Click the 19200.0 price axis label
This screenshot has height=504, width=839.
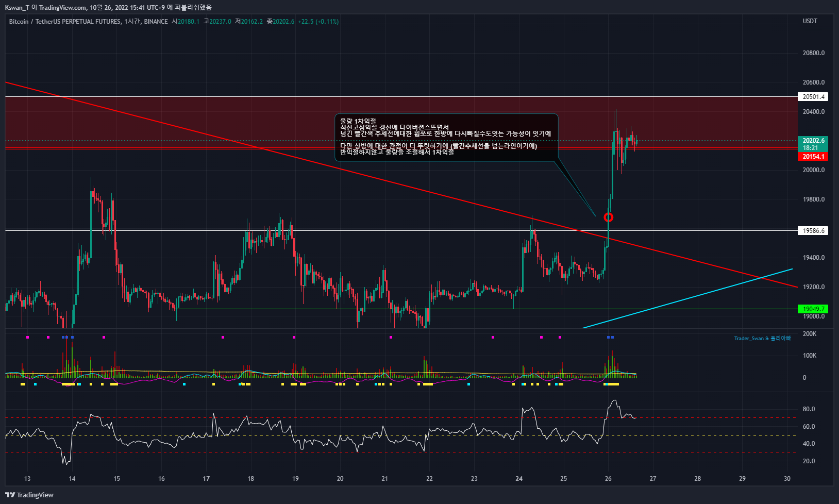click(x=814, y=287)
